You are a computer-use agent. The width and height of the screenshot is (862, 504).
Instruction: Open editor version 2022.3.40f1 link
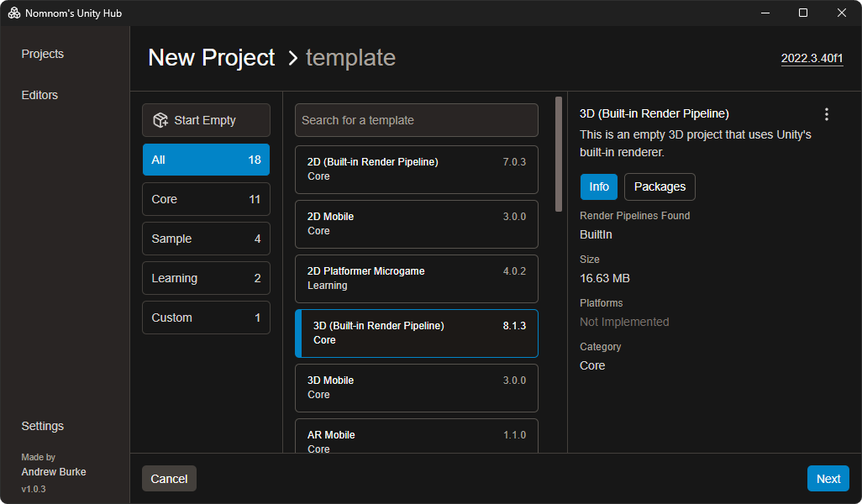812,58
